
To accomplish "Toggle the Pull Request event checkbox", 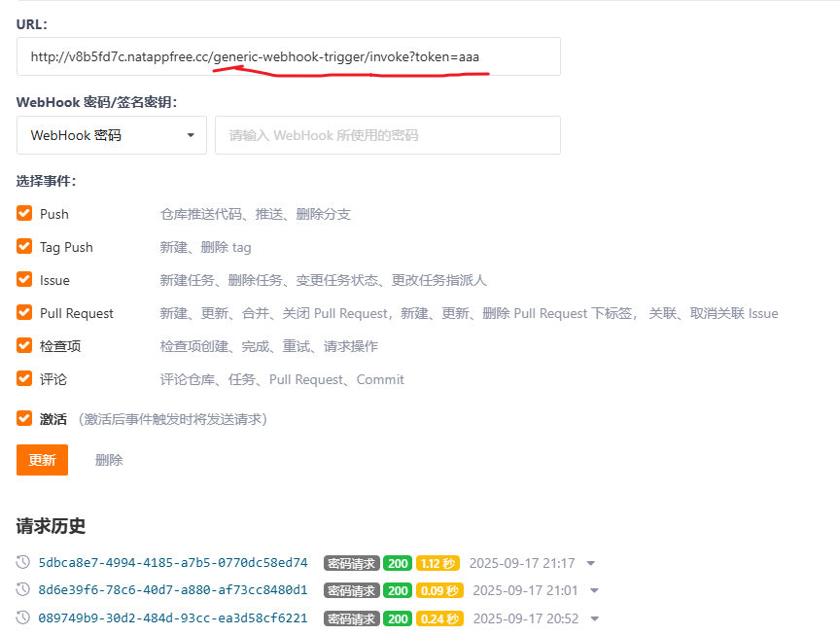I will click(24, 312).
